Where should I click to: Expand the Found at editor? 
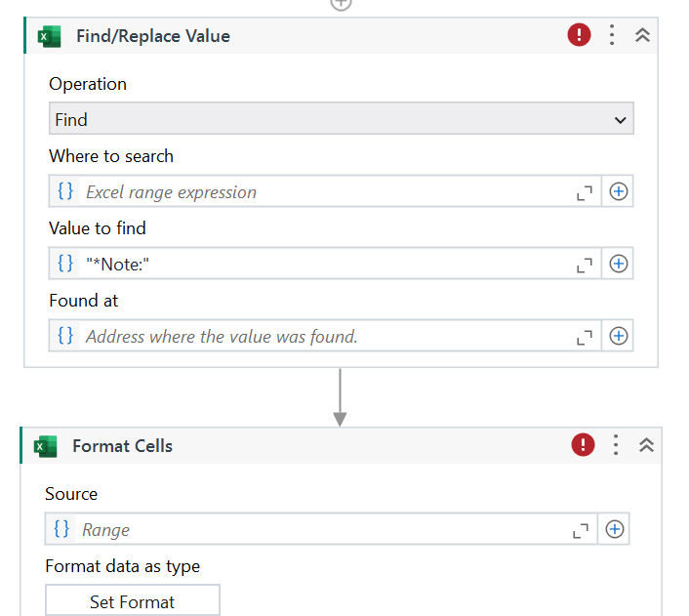click(585, 337)
